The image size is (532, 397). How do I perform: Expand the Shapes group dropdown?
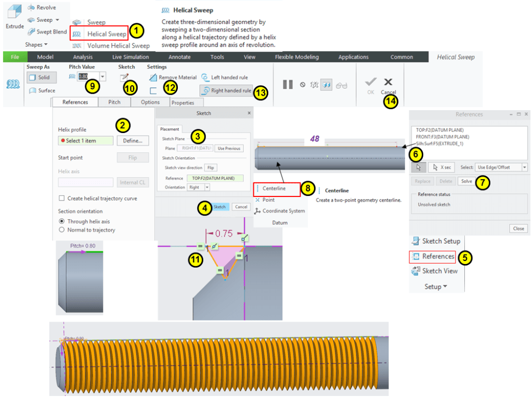(x=36, y=45)
